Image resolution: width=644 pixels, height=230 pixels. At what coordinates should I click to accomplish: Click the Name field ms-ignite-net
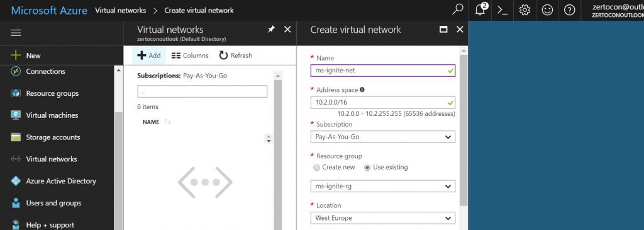[x=383, y=71]
